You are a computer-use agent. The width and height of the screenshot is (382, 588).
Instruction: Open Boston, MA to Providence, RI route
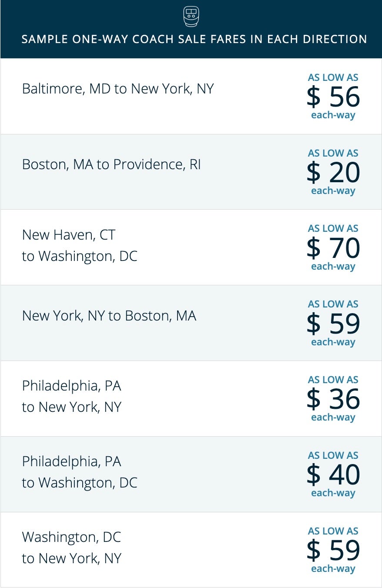tap(111, 164)
